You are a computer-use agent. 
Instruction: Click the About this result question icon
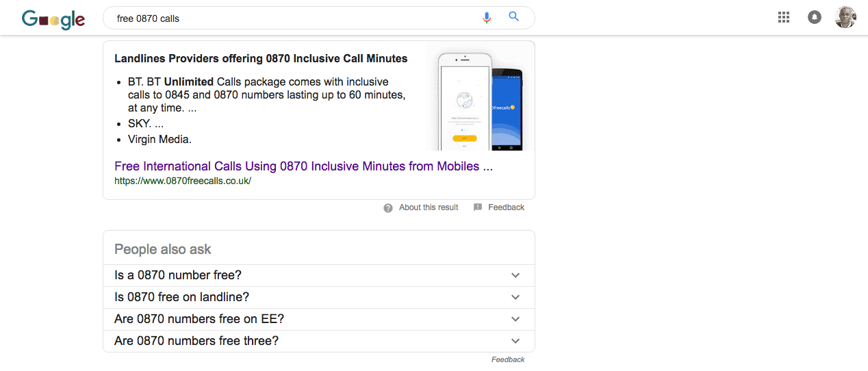388,207
